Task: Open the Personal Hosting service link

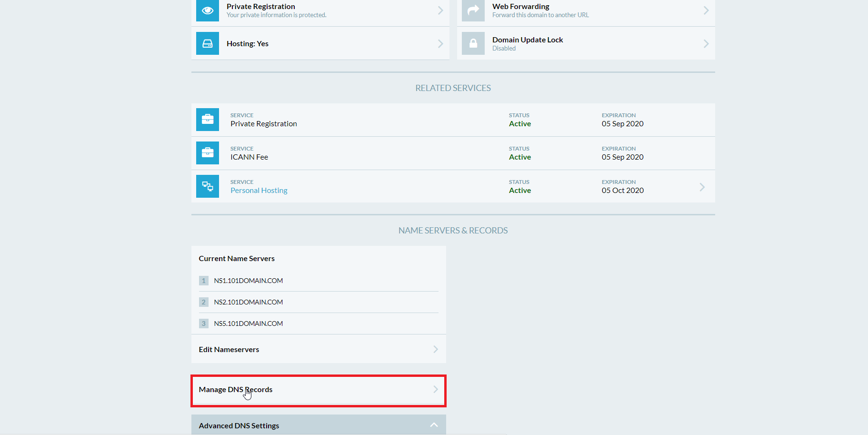Action: pyautogui.click(x=259, y=190)
